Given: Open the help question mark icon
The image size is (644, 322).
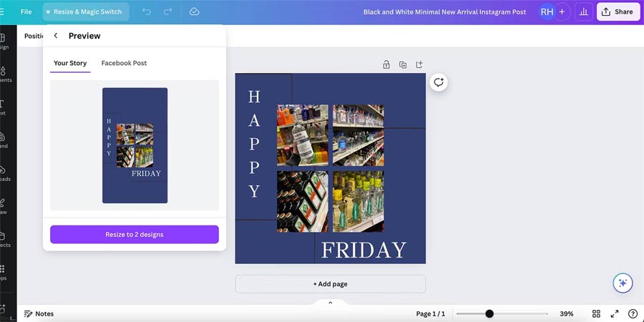Looking at the screenshot, I should click(633, 314).
